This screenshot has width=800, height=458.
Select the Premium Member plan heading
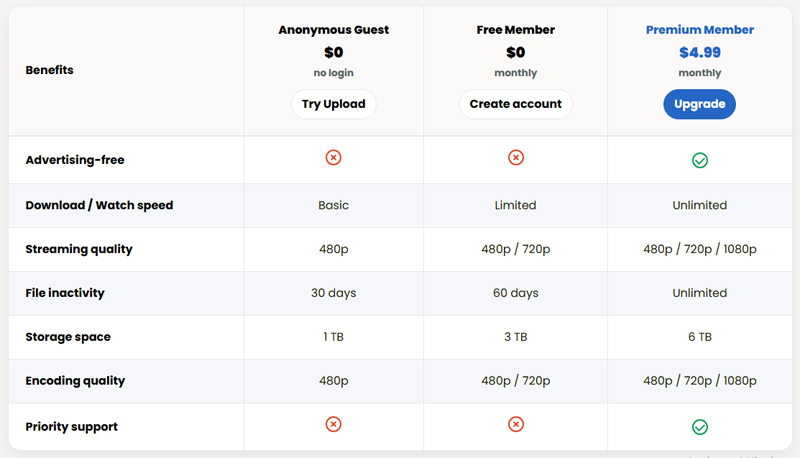click(x=700, y=30)
